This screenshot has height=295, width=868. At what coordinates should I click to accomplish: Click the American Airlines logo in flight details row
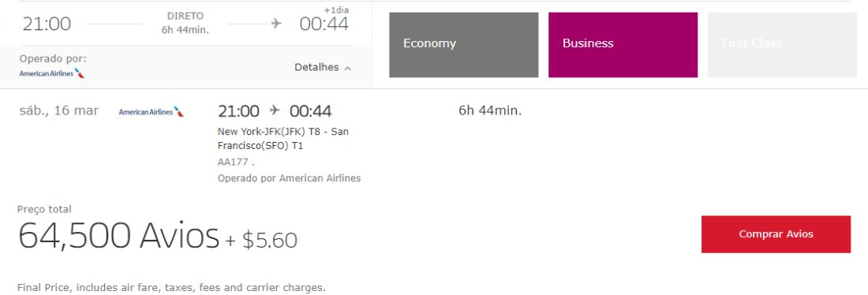[152, 112]
